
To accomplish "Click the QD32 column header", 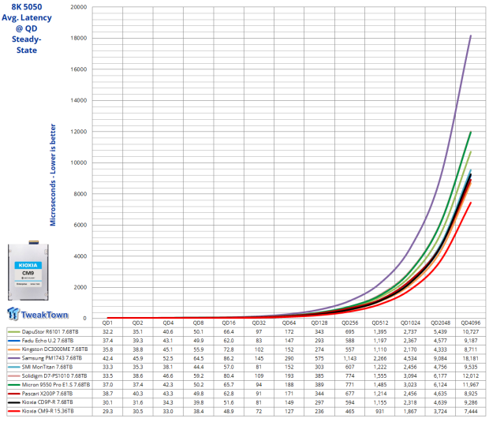I will coord(259,323).
